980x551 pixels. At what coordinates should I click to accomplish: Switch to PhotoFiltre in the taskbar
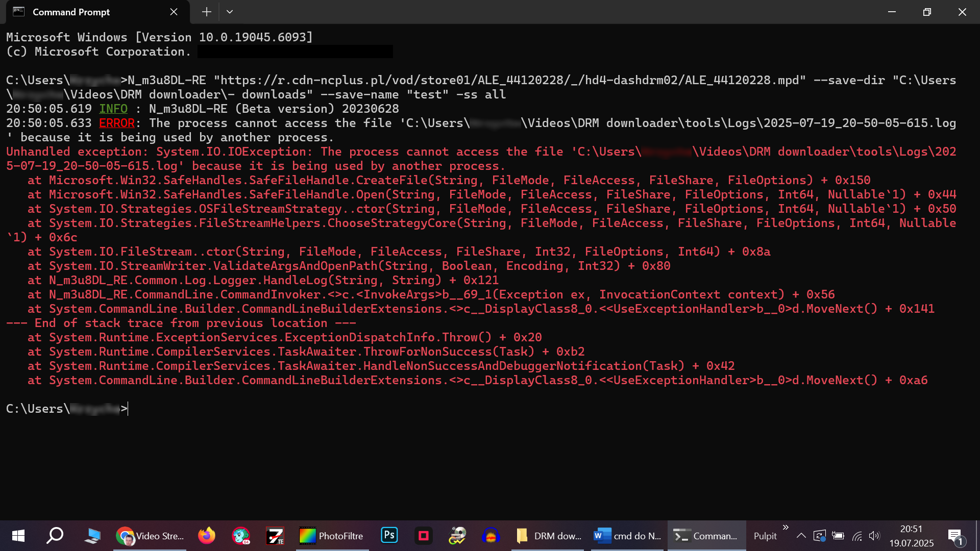[x=332, y=536]
